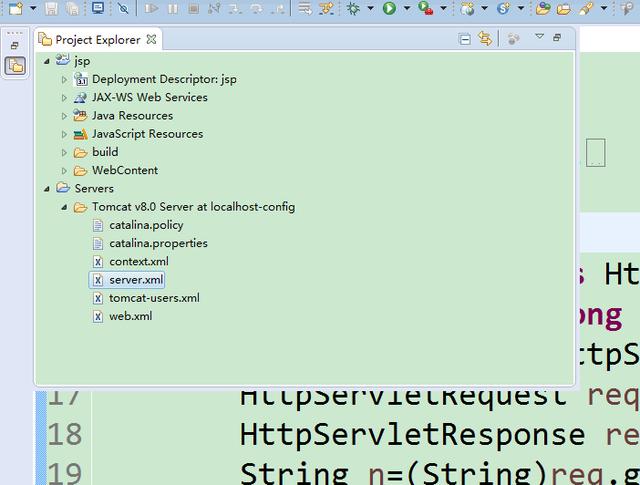Select JAX-WS Web Services item
Viewport: 640px width, 485px height.
[x=149, y=97]
